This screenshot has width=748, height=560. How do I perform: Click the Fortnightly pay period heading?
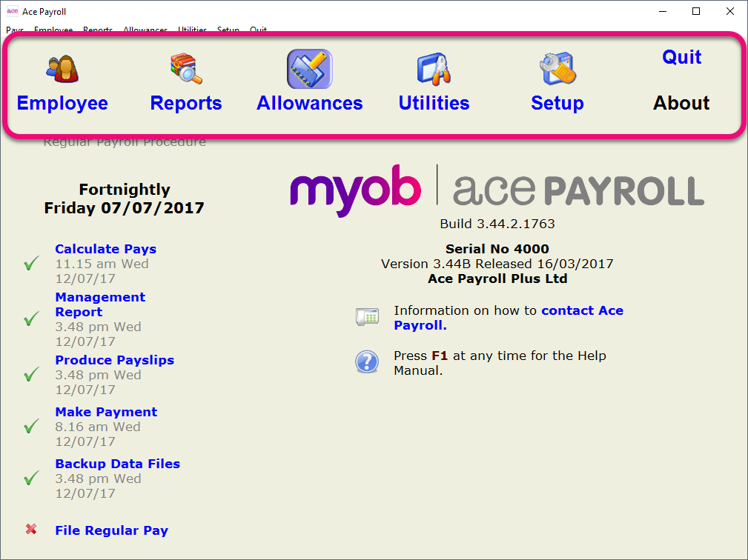[x=125, y=190]
